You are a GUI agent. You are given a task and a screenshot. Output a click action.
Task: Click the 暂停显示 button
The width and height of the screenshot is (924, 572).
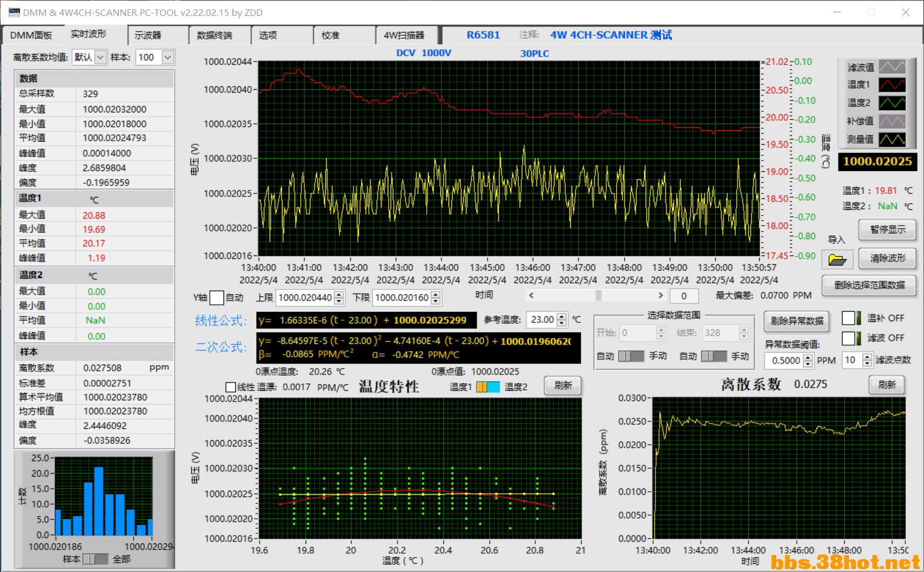coord(888,230)
